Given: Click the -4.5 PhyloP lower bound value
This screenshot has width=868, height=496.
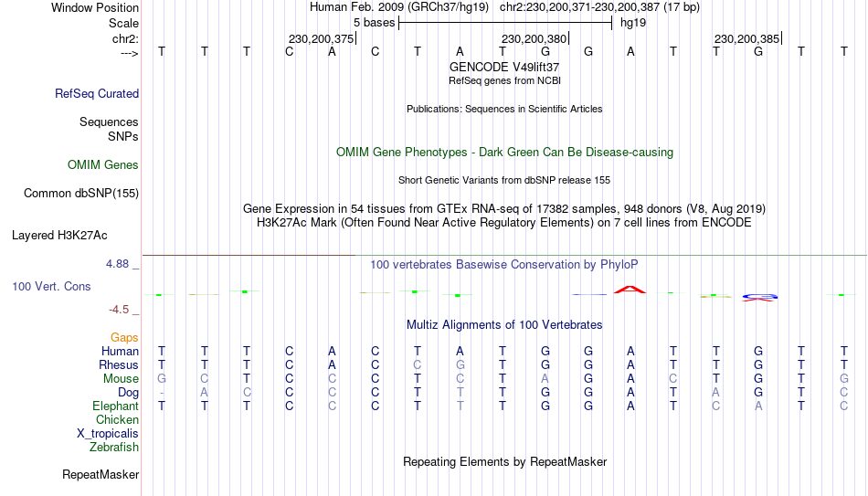Looking at the screenshot, I should [x=119, y=310].
